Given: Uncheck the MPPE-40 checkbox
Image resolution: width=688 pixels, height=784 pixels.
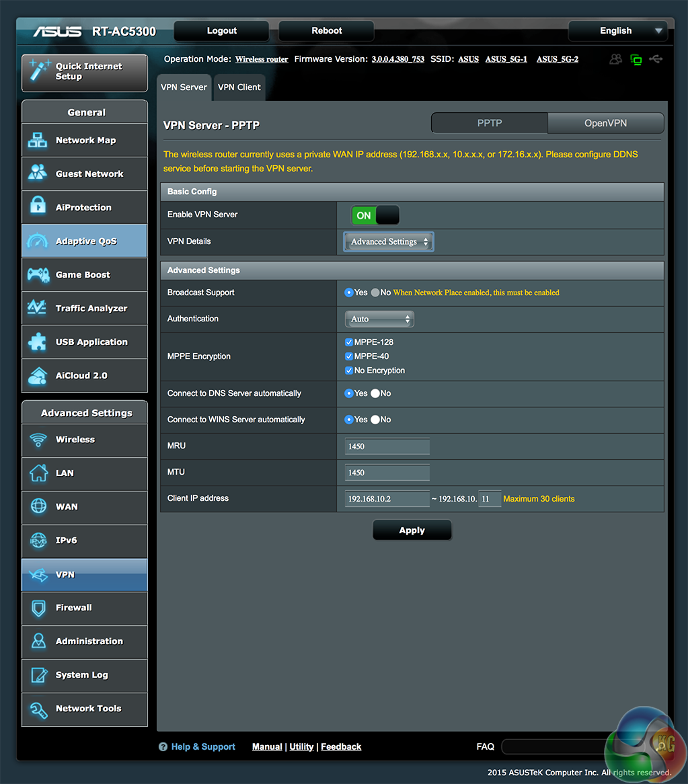Looking at the screenshot, I should click(x=349, y=356).
